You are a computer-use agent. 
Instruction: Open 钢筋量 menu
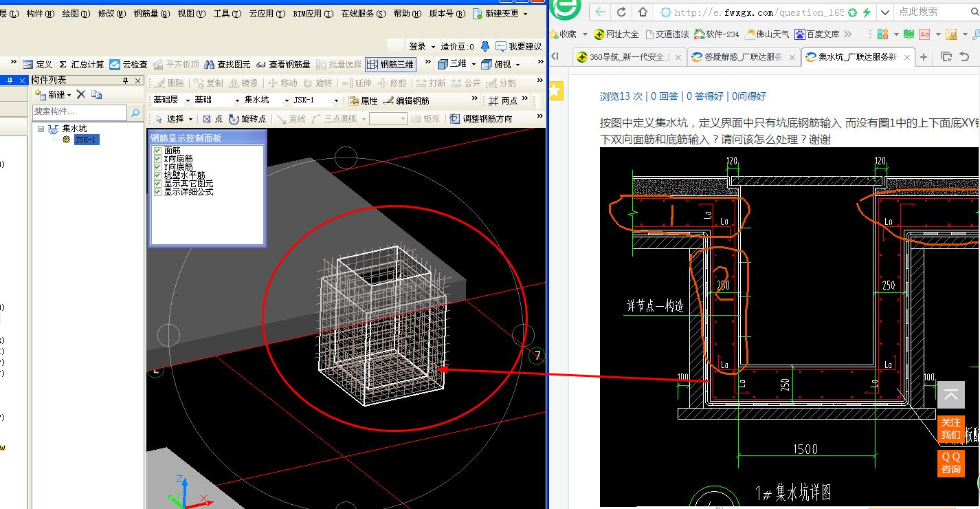click(151, 13)
